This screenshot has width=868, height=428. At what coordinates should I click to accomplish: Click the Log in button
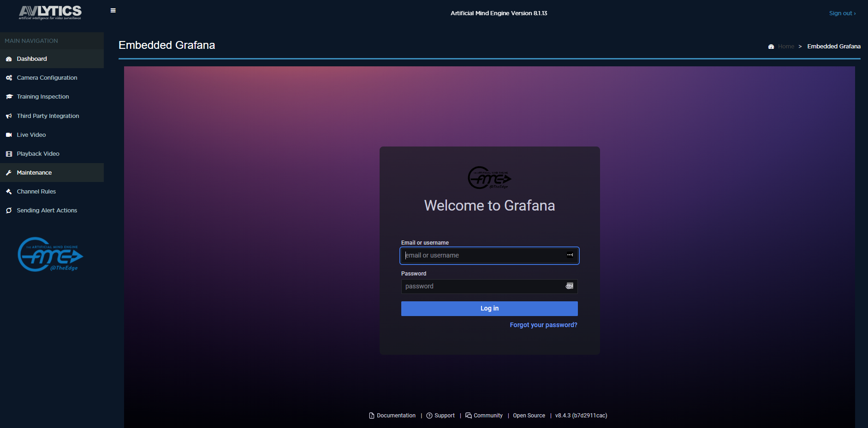(489, 309)
